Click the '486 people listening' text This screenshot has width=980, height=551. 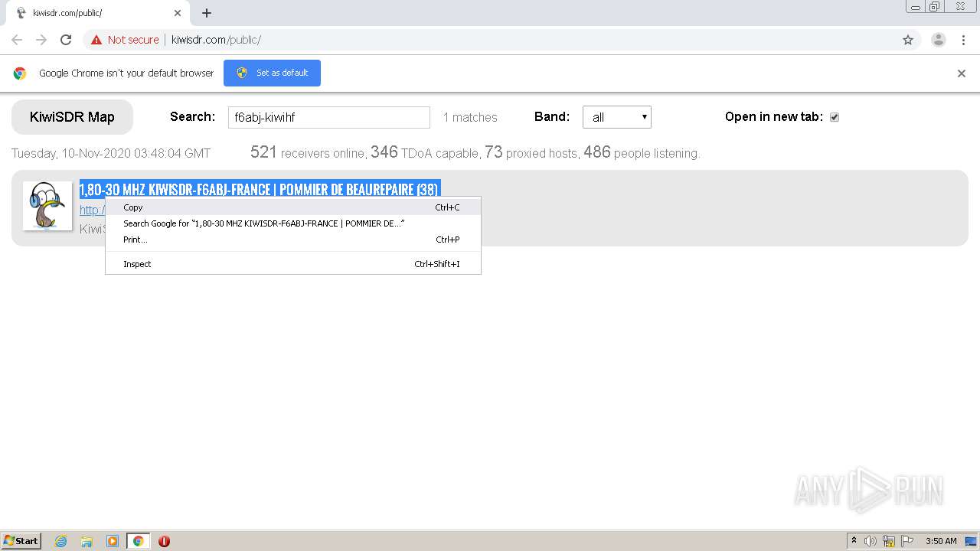pos(642,152)
